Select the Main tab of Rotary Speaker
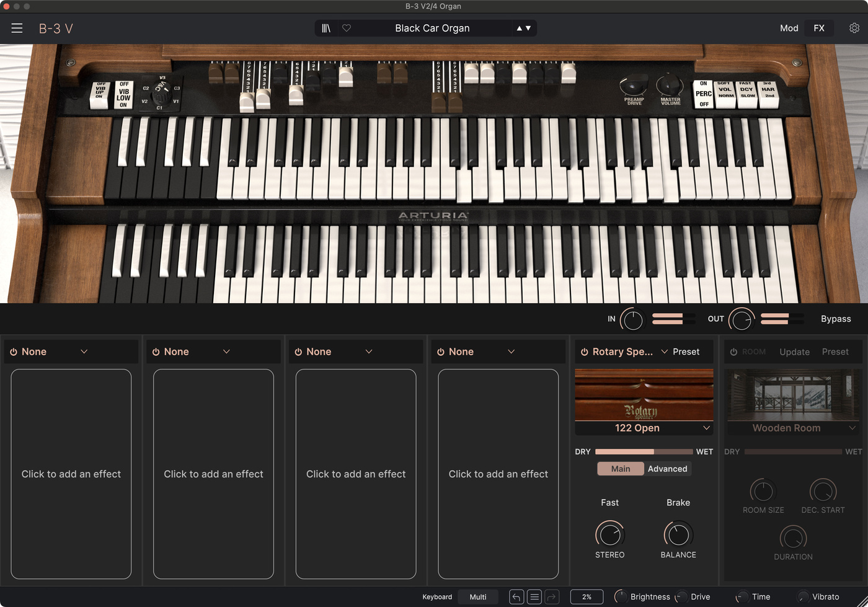Screen dimensions: 868x607 (x=621, y=469)
